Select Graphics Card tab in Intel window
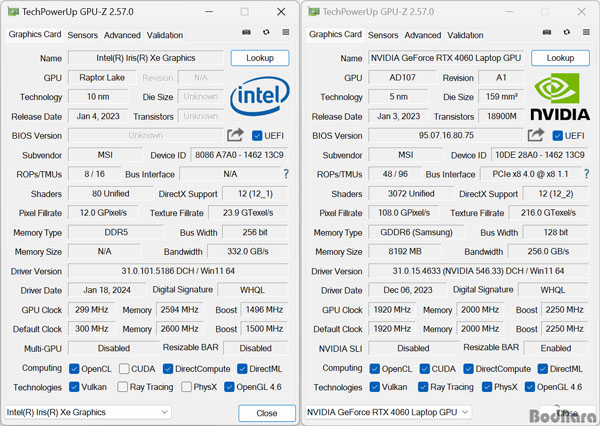 [35, 34]
